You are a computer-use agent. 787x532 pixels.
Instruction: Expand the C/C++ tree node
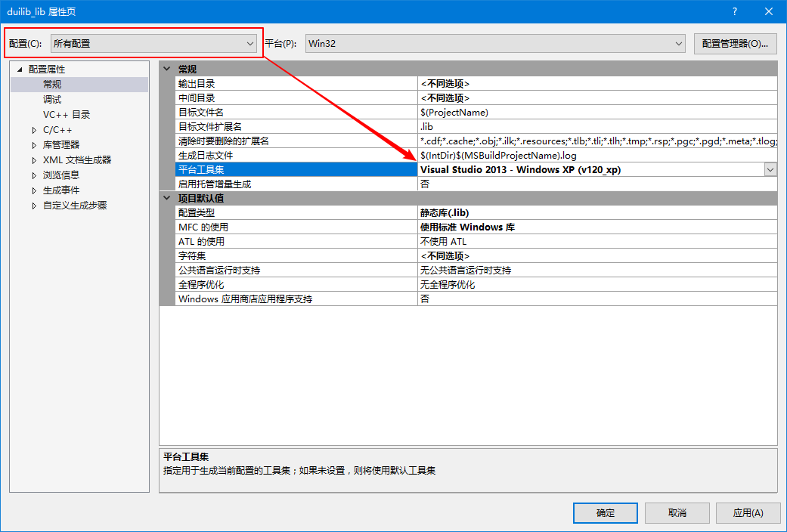(x=34, y=130)
